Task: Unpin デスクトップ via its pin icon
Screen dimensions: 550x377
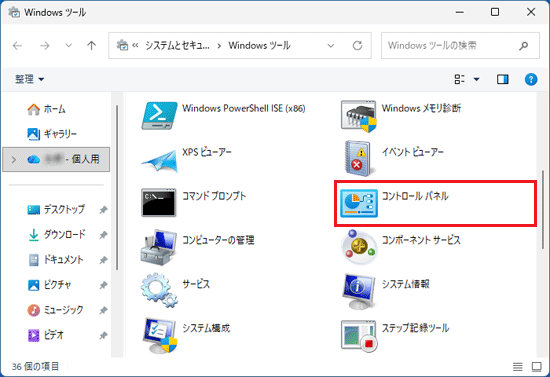Action: [x=103, y=210]
